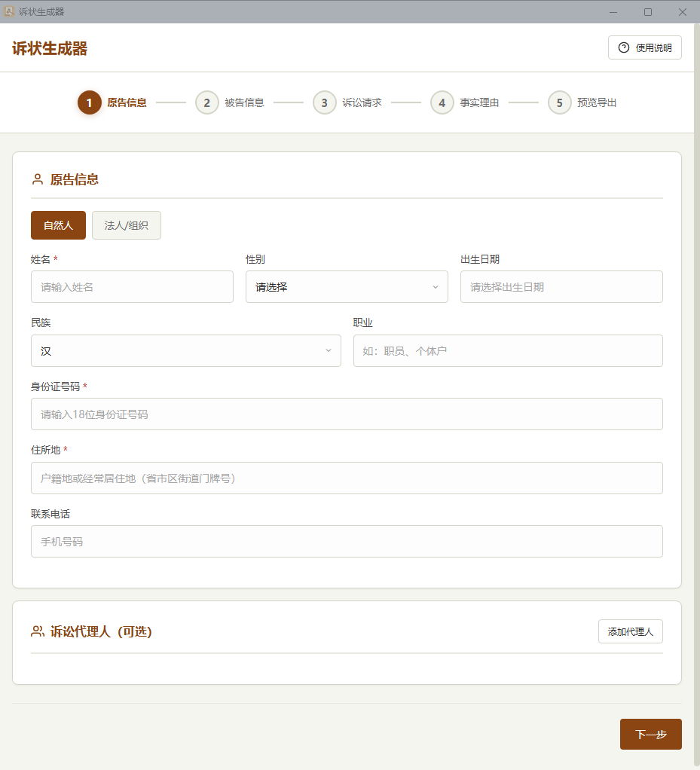
Task: Click the people icon beside 诉讼代理人 heading
Action: 38,631
